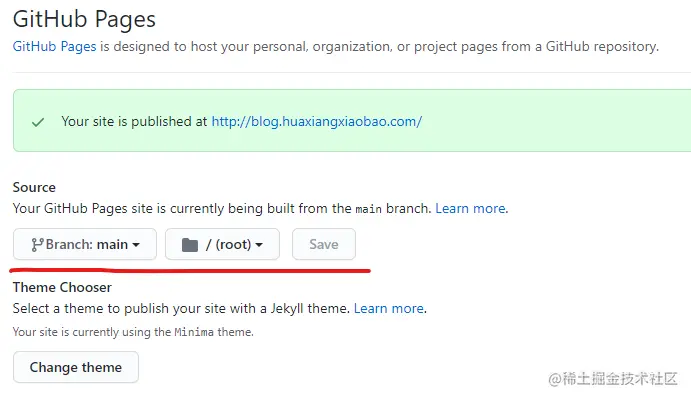Click the green checkmark success icon

click(x=38, y=122)
